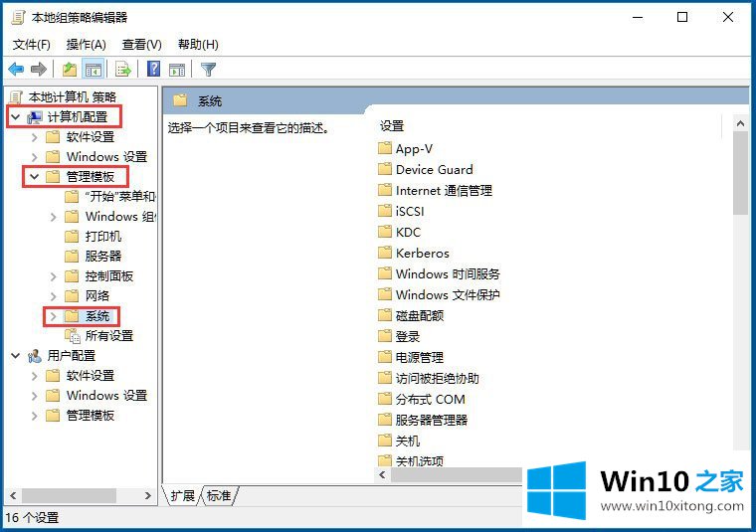Click the 磁盘配额 folder icon
Viewport: 756px width, 532px height.
click(385, 315)
